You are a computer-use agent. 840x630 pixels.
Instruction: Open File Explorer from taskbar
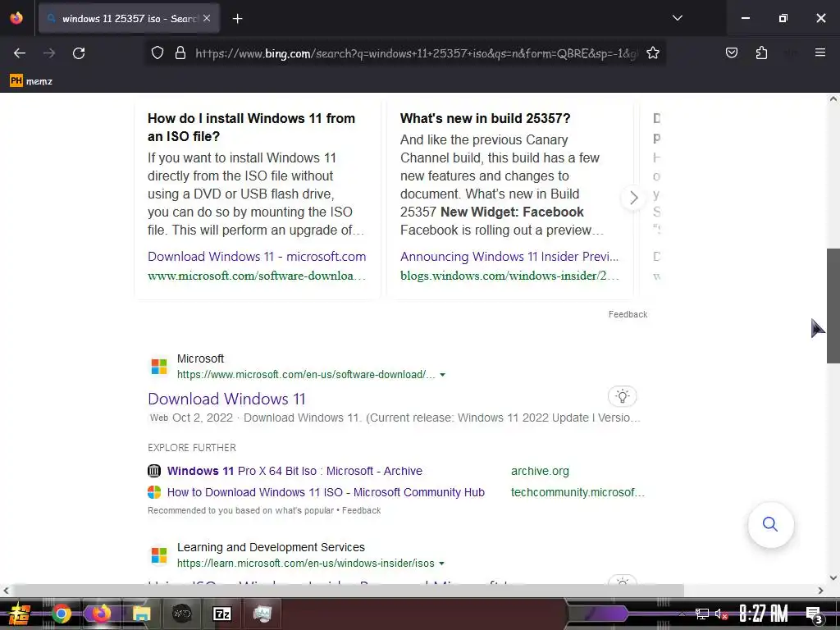point(141,614)
